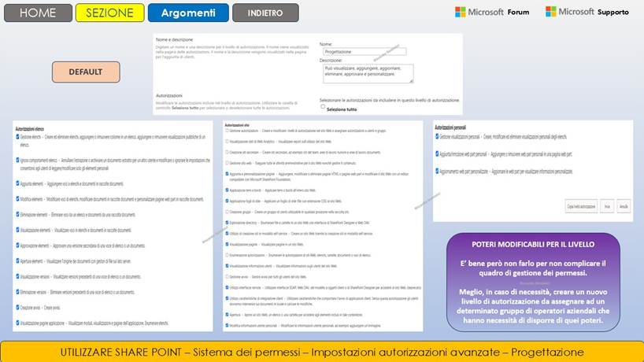644x362 pixels.
Task: Uncheck creazione siti in modalità self-service
Action: point(227,233)
